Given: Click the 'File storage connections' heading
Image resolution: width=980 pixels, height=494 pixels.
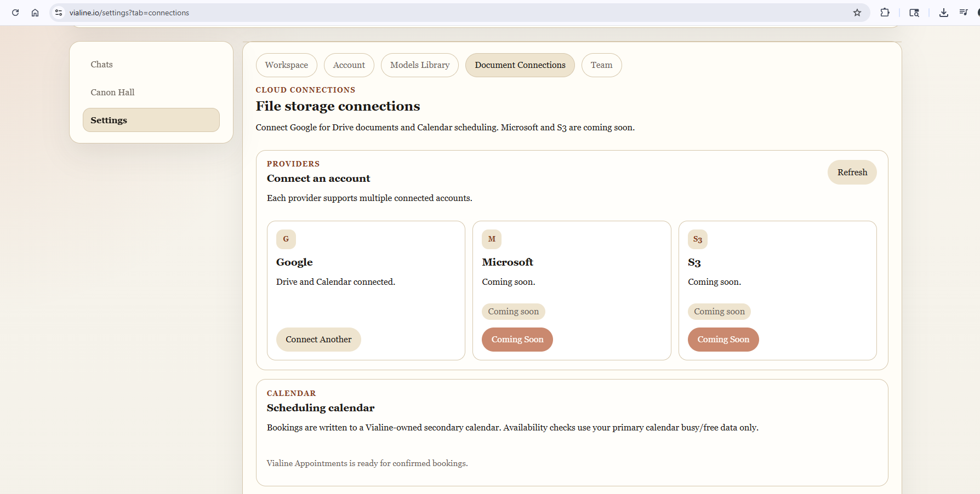Looking at the screenshot, I should point(338,106).
